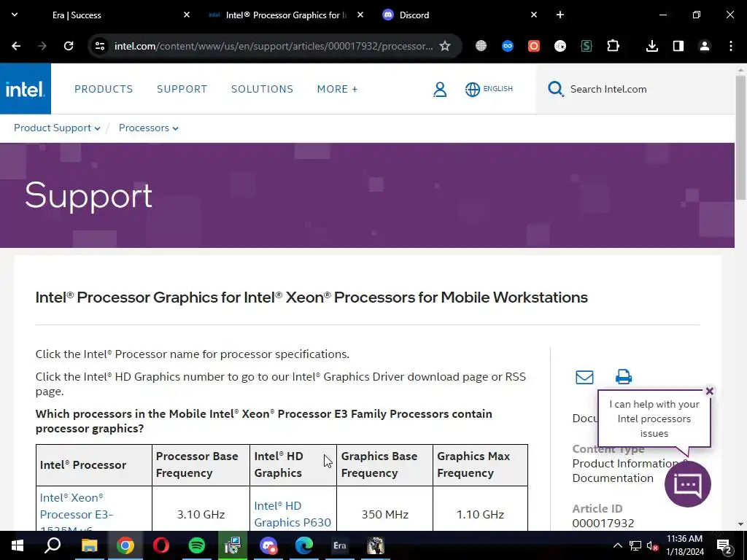Click the red O extension icon

533,46
